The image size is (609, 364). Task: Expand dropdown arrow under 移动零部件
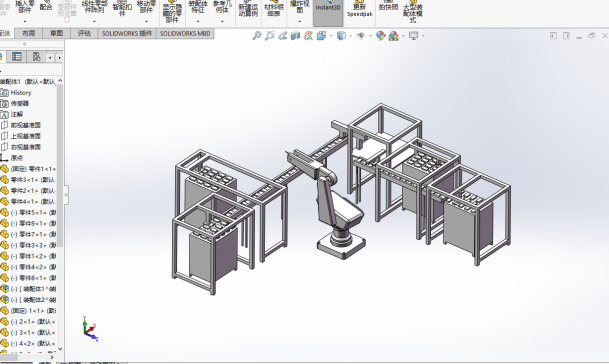pyautogui.click(x=146, y=21)
